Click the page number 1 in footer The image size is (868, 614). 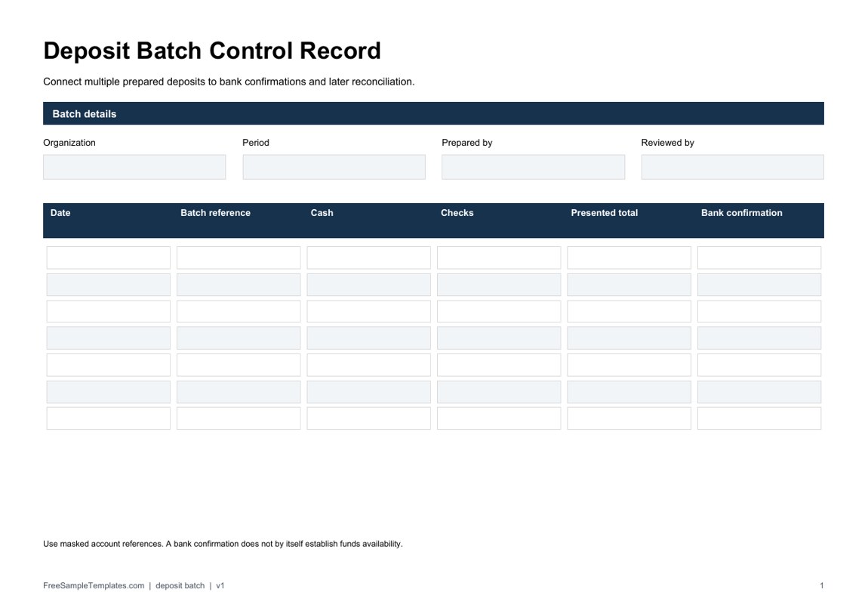click(x=821, y=586)
